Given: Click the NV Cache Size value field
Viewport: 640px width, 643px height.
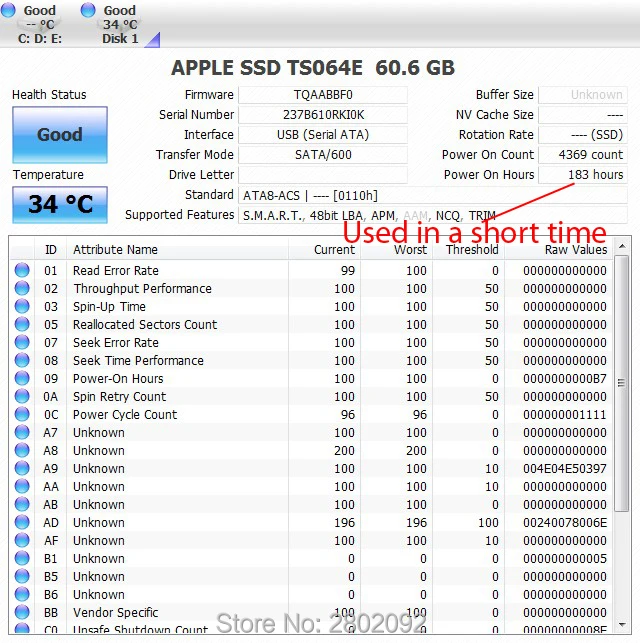Looking at the screenshot, I should (x=583, y=115).
